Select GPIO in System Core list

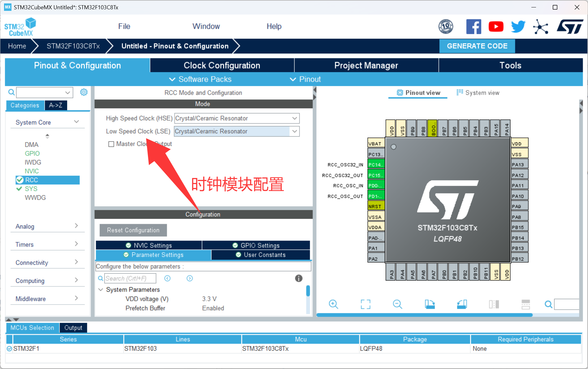(x=32, y=153)
